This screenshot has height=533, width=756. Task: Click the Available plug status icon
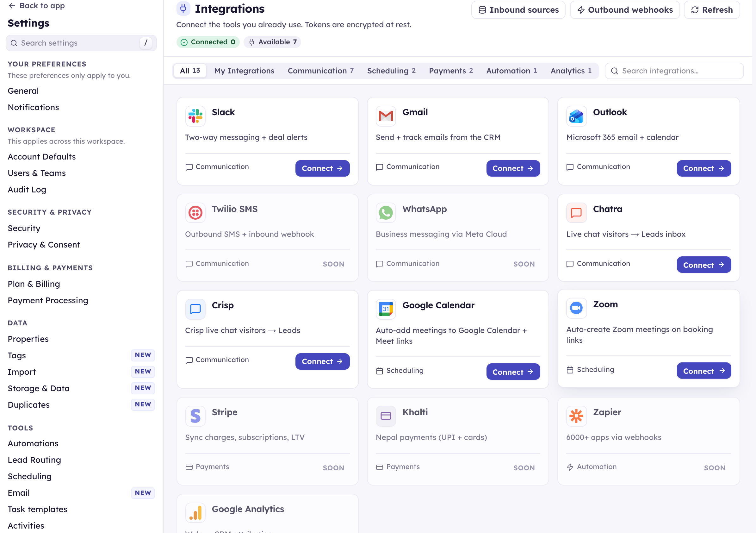coord(251,42)
